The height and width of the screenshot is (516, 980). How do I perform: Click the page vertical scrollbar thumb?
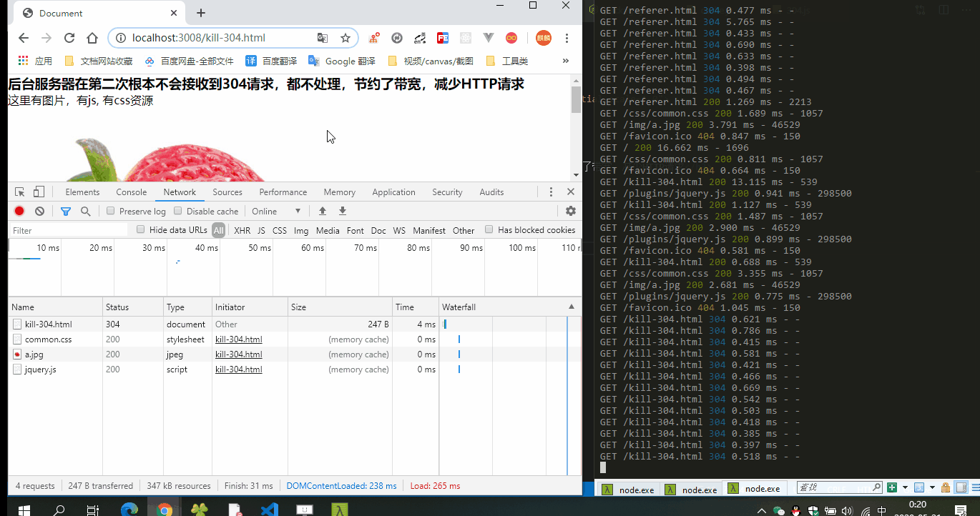[x=576, y=99]
